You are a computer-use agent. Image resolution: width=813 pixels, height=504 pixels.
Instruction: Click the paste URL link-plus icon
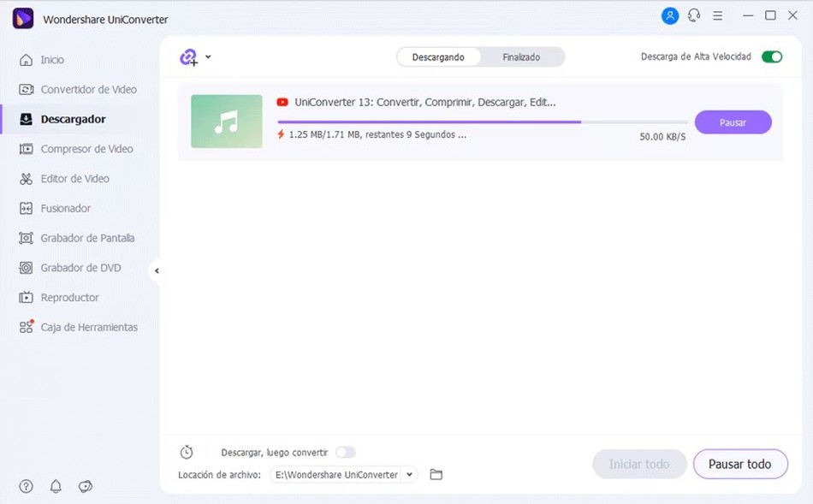[x=189, y=57]
